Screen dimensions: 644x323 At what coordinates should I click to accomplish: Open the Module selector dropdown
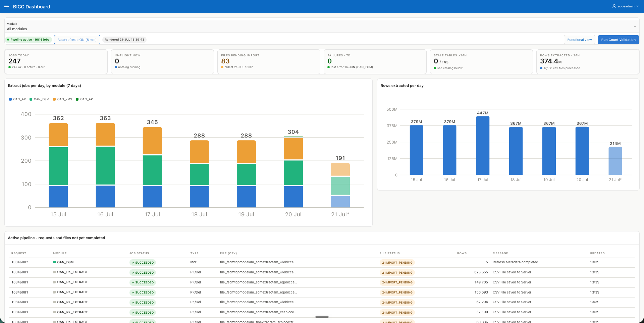(322, 26)
